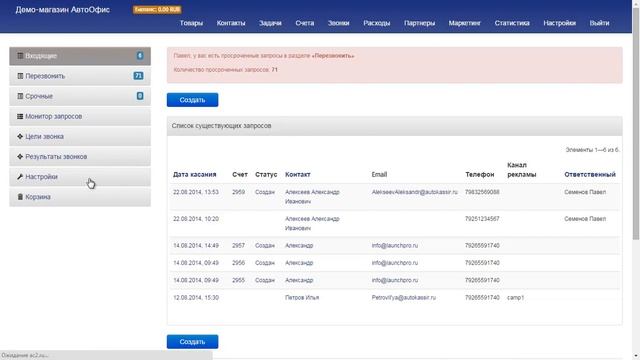
Task: Click invoice number 2959
Action: (238, 192)
